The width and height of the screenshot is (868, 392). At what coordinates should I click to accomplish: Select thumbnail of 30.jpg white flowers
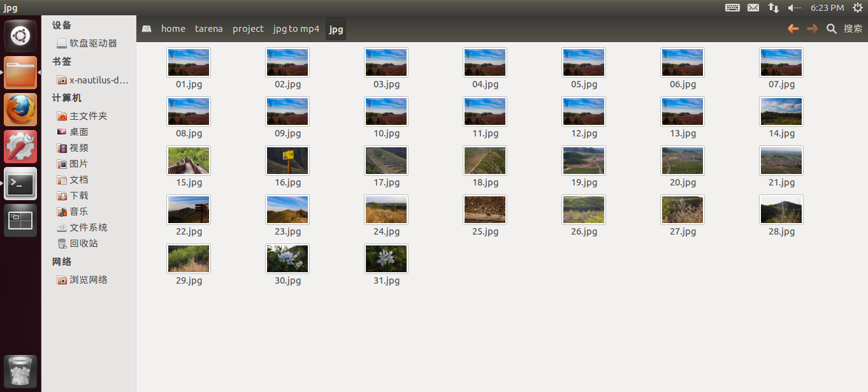coord(287,259)
